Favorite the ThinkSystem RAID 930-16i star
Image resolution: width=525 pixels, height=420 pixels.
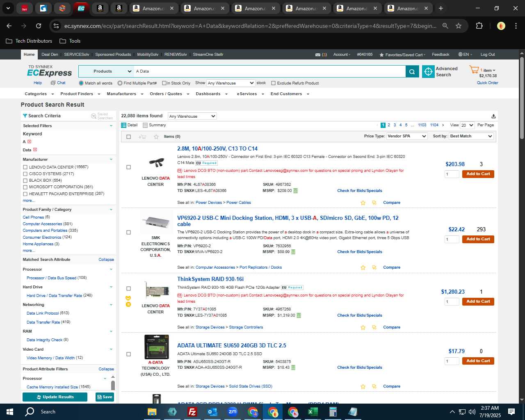click(x=363, y=327)
